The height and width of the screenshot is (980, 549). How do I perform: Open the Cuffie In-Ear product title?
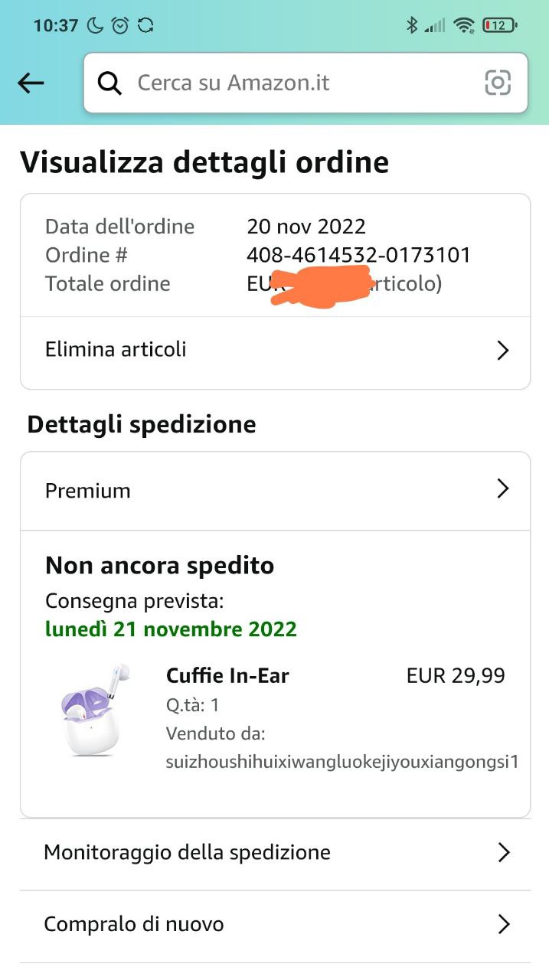[x=227, y=675]
